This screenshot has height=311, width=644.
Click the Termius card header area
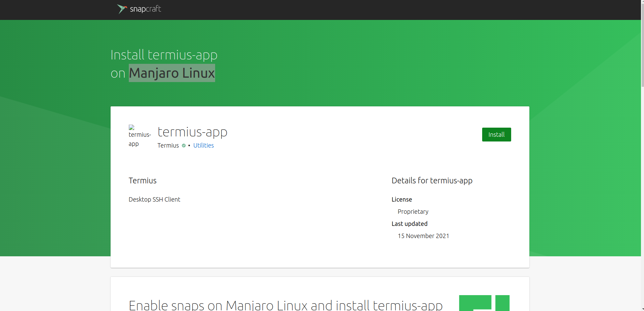click(x=142, y=180)
